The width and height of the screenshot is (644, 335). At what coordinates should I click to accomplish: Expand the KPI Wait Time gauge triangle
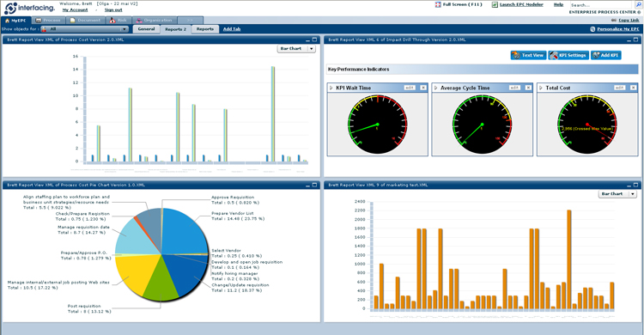coord(331,88)
